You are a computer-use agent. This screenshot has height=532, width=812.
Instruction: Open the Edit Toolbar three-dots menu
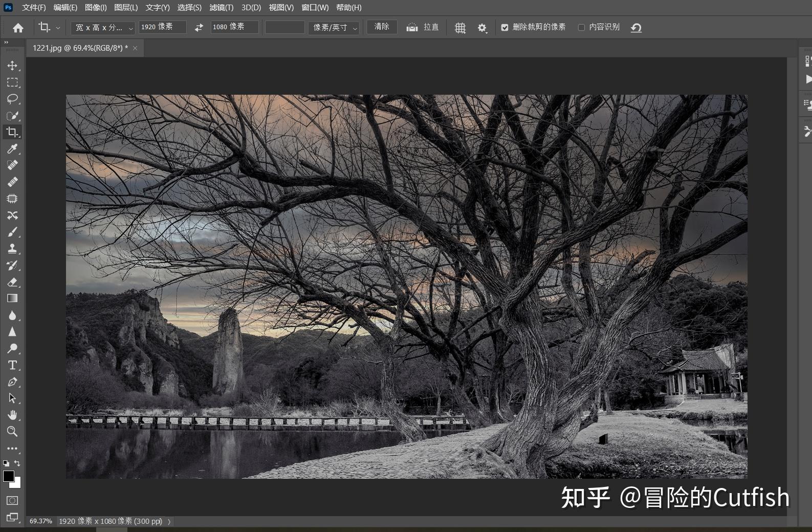12,449
